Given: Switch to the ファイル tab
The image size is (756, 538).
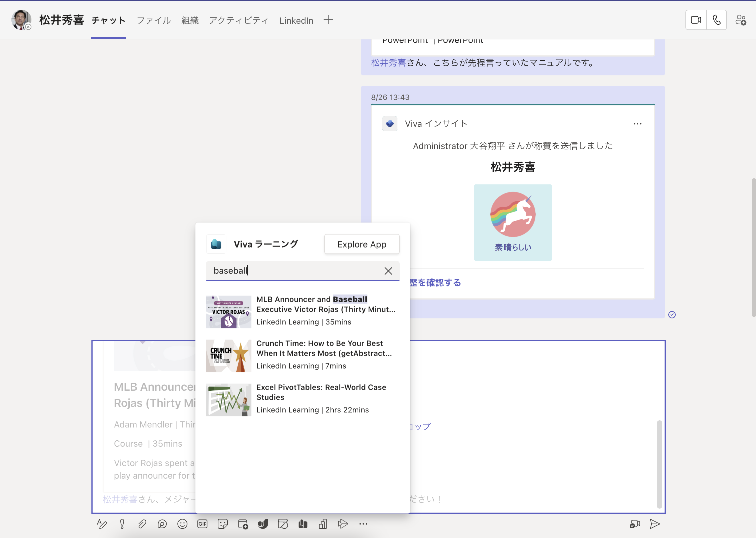Looking at the screenshot, I should click(153, 20).
